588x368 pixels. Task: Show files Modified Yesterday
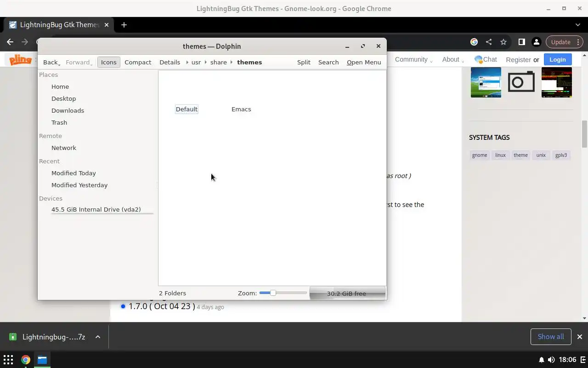[x=79, y=185]
